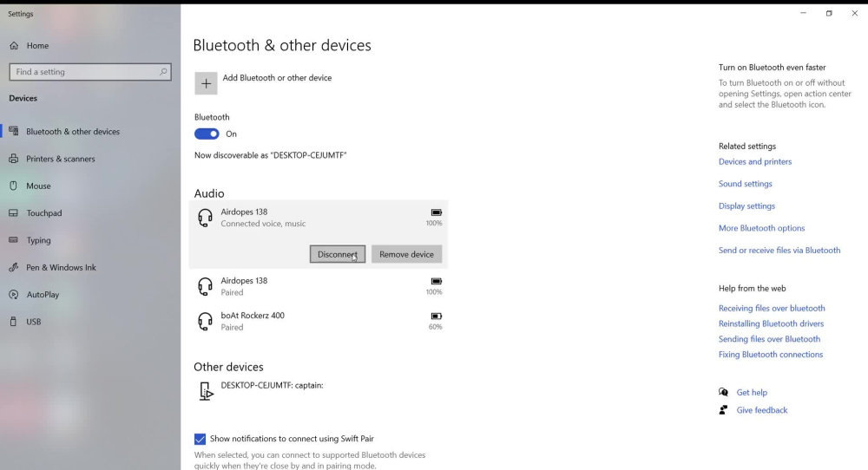This screenshot has width=868, height=470.
Task: Click the Home icon in sidebar
Action: pyautogui.click(x=14, y=45)
